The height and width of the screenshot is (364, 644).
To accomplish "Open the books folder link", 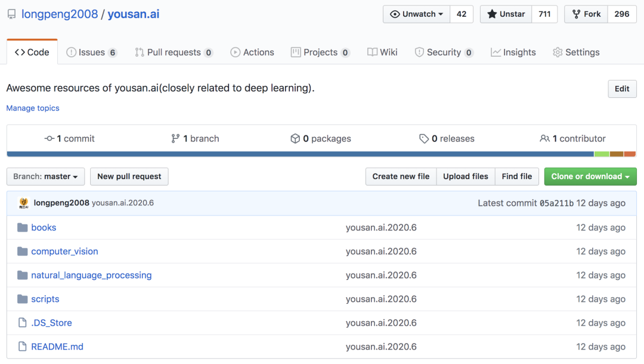I will pyautogui.click(x=44, y=227).
